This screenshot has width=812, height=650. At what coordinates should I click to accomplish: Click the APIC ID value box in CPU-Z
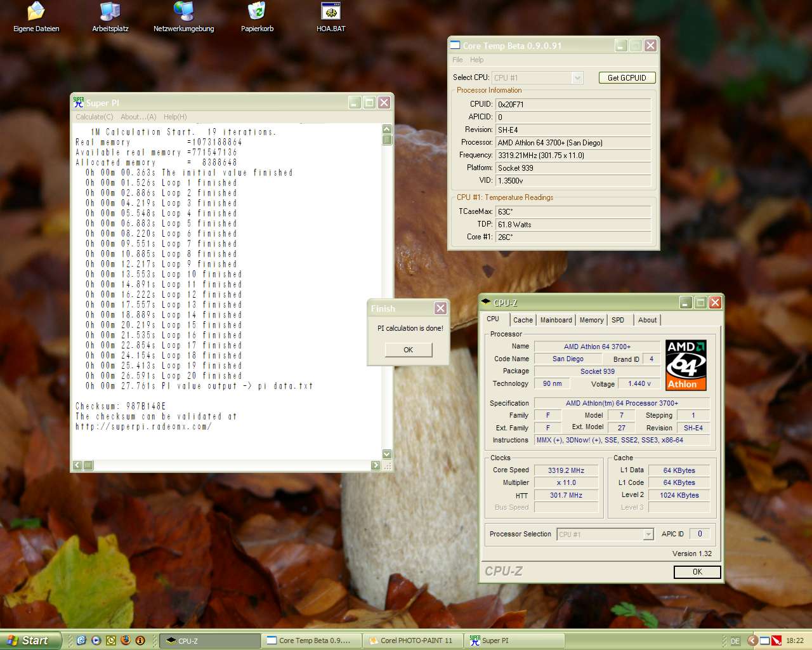[700, 534]
